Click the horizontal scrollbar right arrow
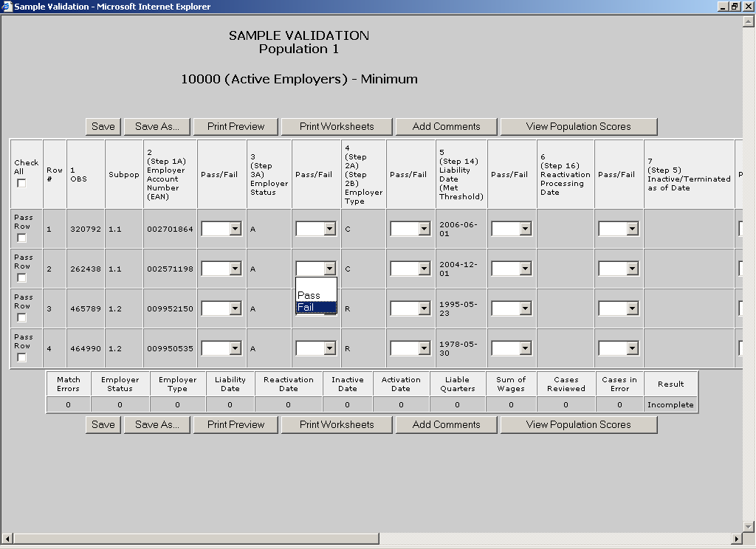The height and width of the screenshot is (549, 756). pyautogui.click(x=736, y=539)
